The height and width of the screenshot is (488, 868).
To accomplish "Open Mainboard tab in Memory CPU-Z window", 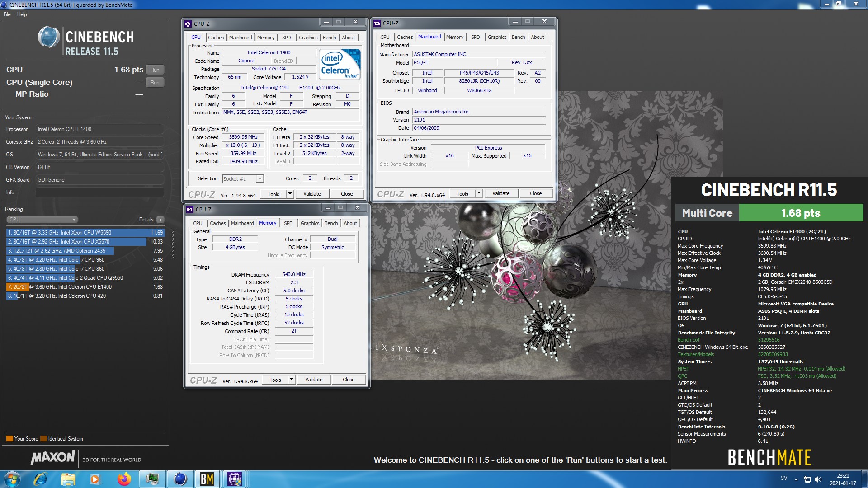I will (x=242, y=223).
